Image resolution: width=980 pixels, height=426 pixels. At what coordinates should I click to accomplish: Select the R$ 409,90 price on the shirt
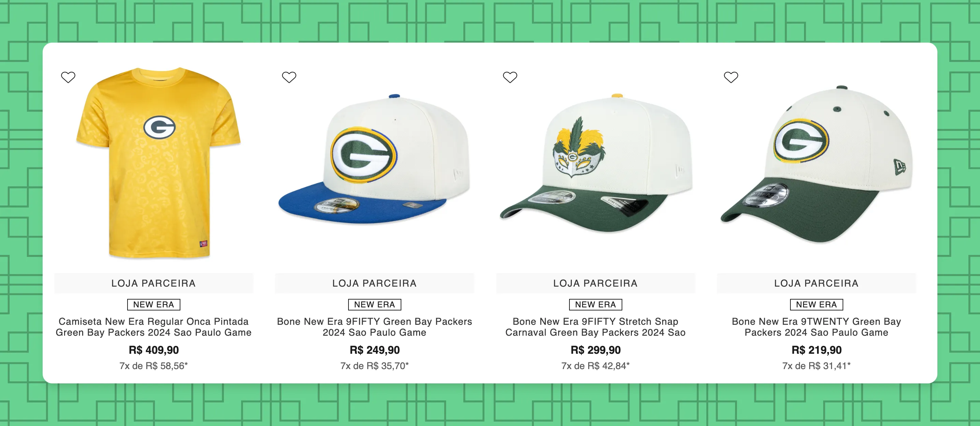[154, 350]
